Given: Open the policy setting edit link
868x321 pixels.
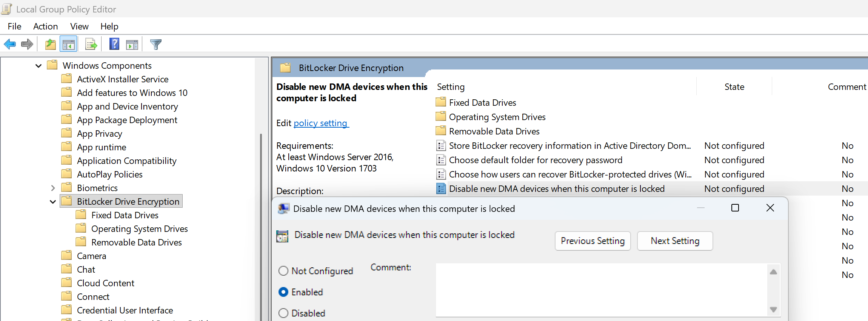Looking at the screenshot, I should coord(321,123).
